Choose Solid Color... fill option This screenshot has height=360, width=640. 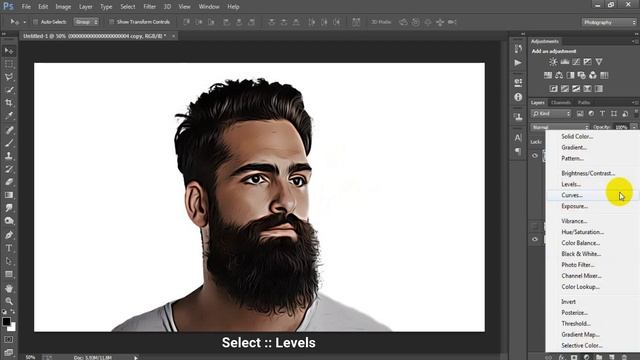(x=577, y=137)
